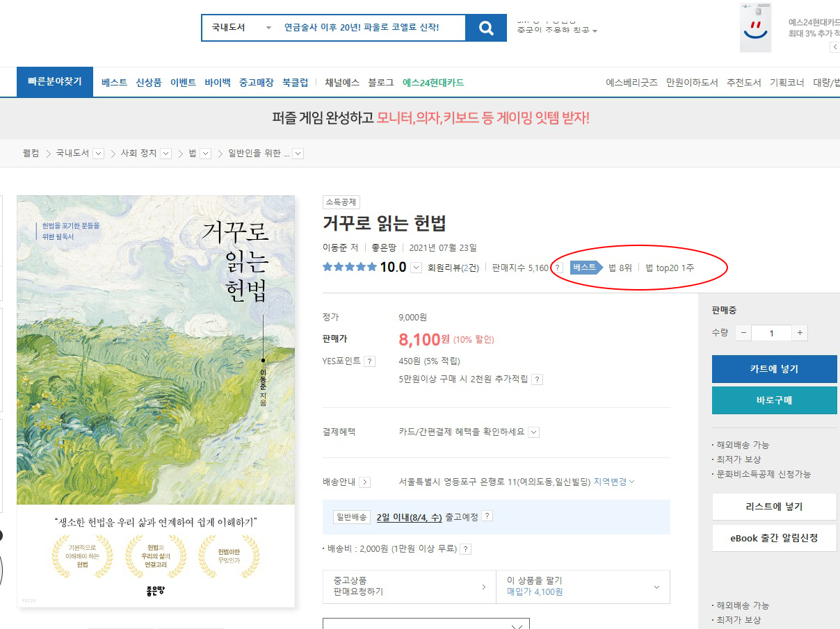The height and width of the screenshot is (629, 840).
Task: Click 바로구매 button
Action: (774, 400)
